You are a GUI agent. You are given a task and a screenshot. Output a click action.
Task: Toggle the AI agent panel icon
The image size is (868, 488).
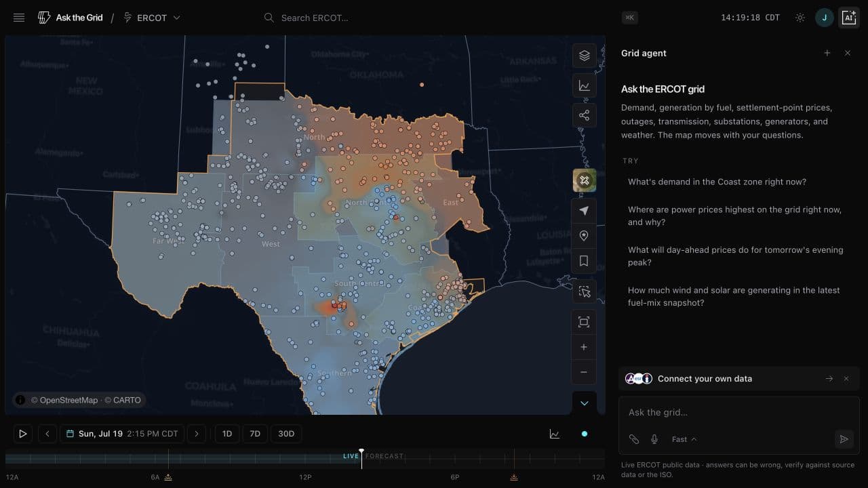(849, 18)
